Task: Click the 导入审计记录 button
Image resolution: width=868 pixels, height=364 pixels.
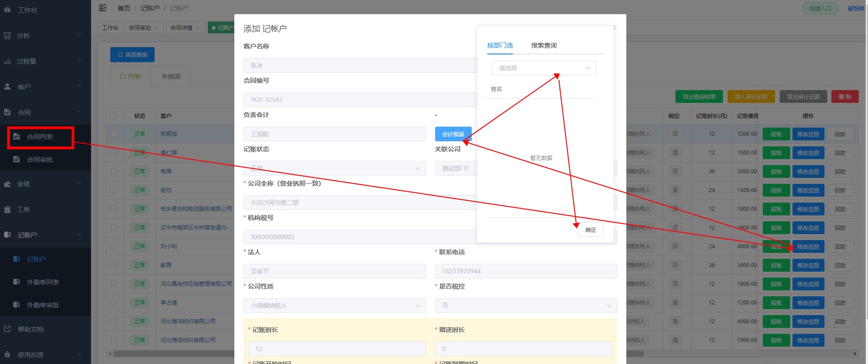Action: [751, 96]
